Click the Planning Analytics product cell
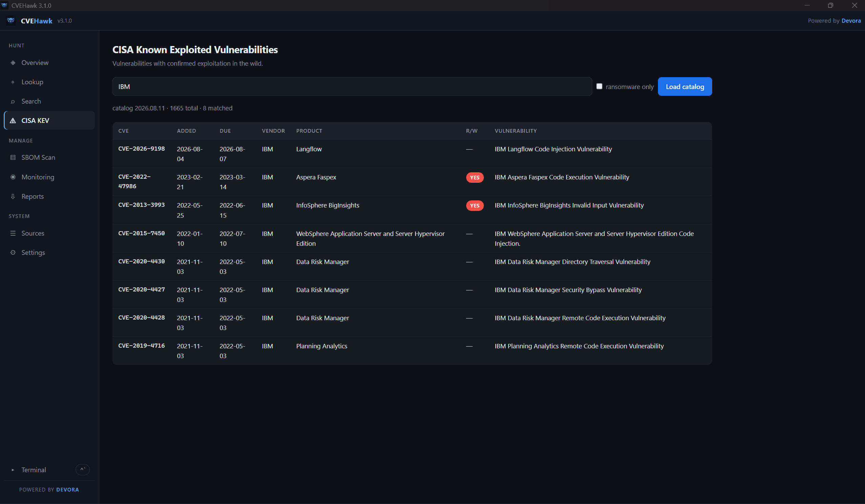 [322, 346]
